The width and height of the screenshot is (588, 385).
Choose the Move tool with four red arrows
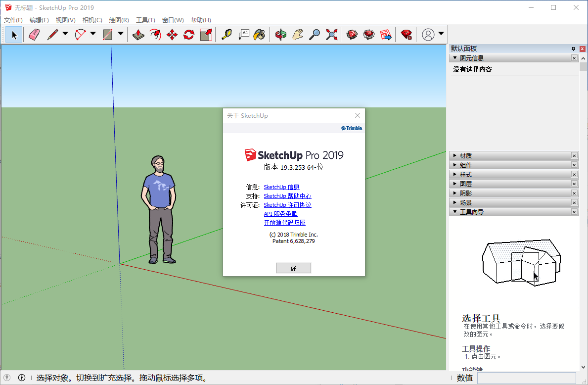coord(172,35)
